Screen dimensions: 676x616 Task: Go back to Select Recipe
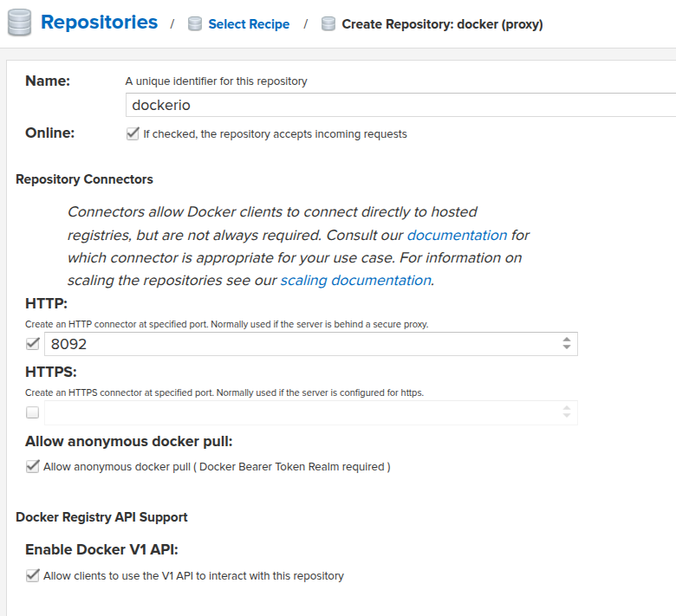coord(249,24)
